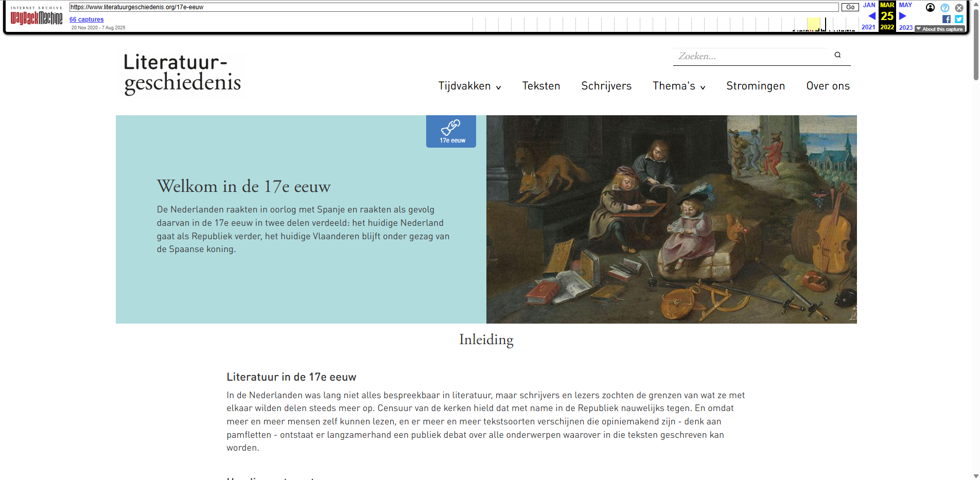Viewport: 980px width, 480px height.
Task: Open the Wayback Machine help icon
Action: [945, 8]
